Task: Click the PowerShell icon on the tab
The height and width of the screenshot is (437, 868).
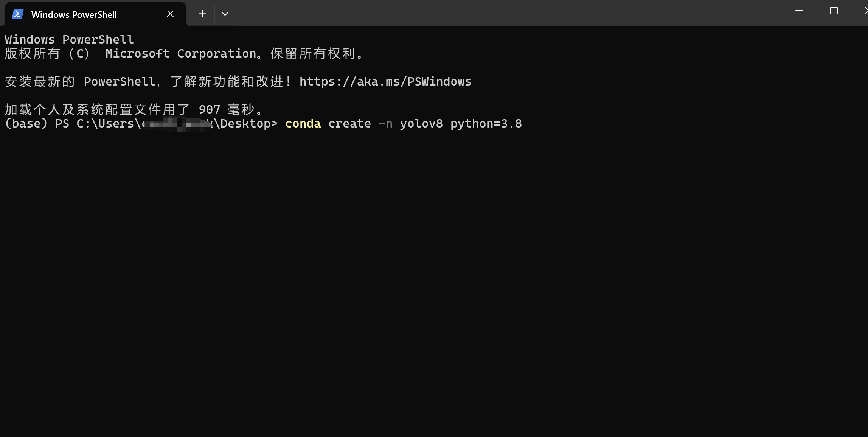Action: [x=18, y=14]
